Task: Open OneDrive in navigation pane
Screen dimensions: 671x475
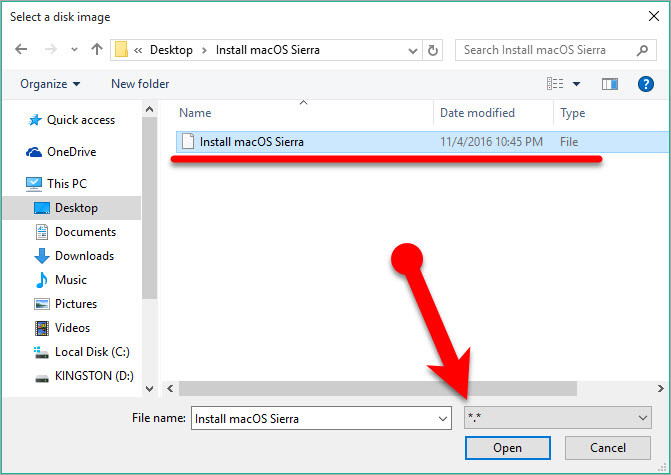Action: pos(71,152)
